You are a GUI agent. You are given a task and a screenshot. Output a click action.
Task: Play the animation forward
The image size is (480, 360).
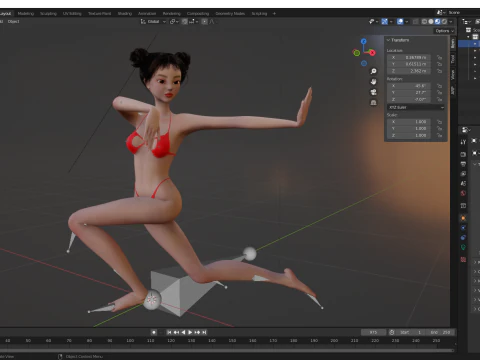190,332
